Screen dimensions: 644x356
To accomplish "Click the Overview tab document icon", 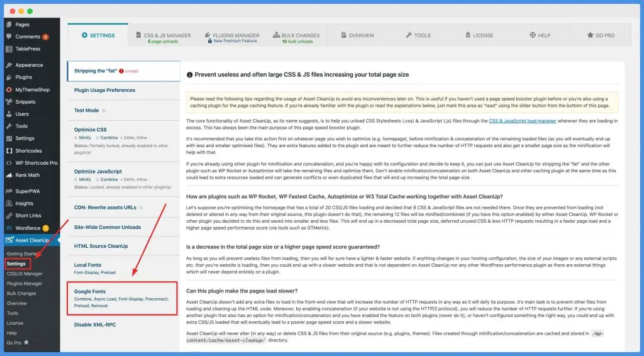I will [x=344, y=35].
